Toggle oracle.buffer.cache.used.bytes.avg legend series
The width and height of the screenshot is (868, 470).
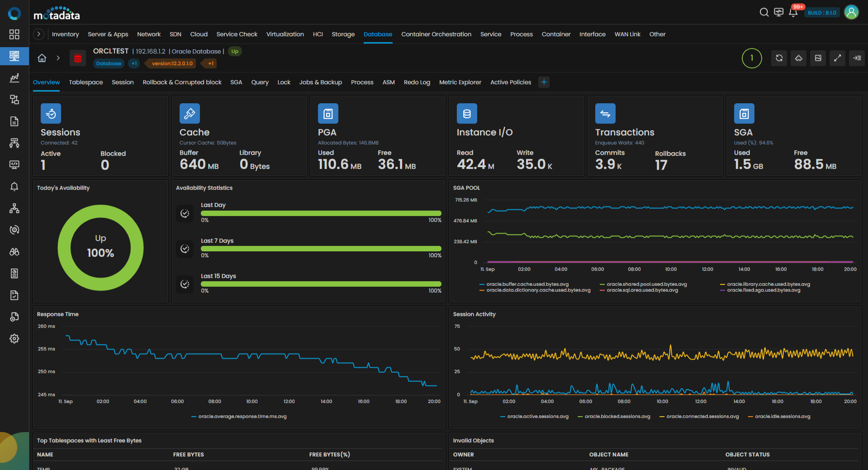pyautogui.click(x=527, y=284)
